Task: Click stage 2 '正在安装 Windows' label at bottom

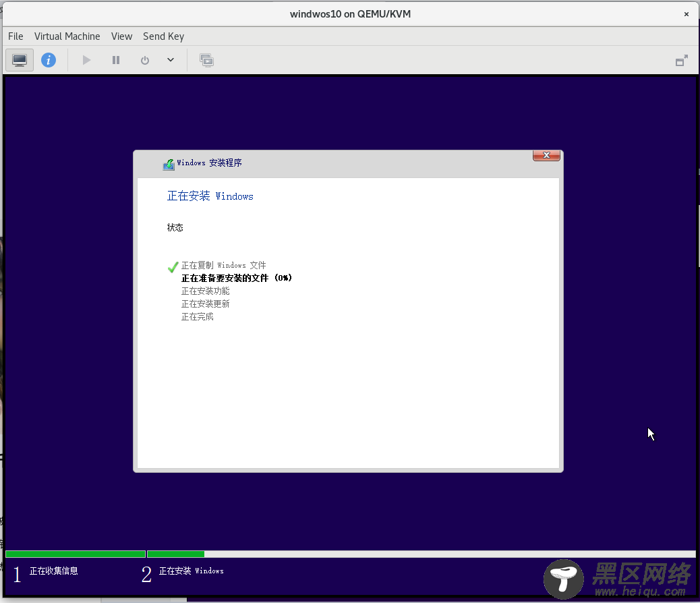Action: pyautogui.click(x=191, y=571)
